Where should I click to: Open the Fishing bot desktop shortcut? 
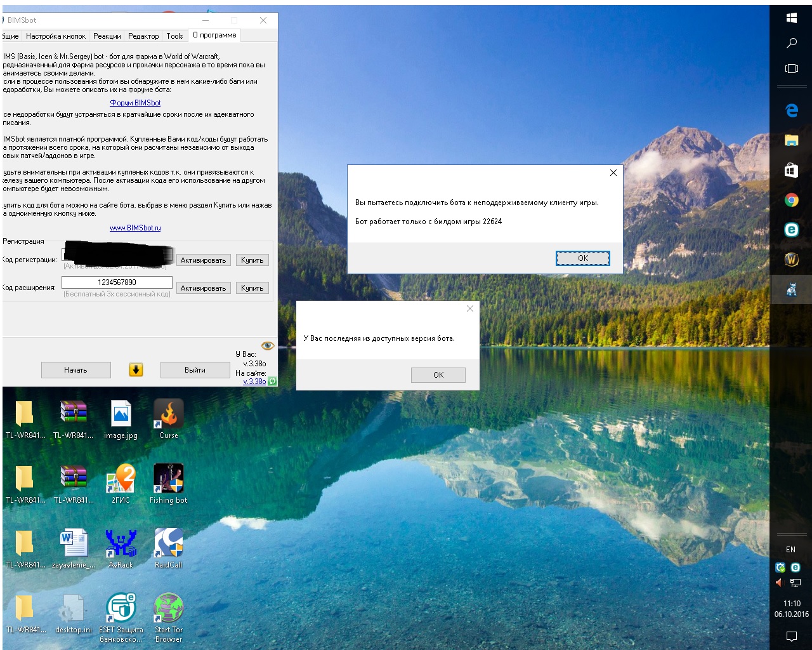[169, 479]
